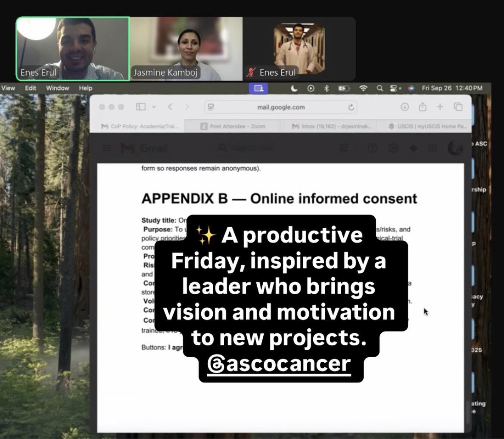
Task: Open Spotlight search icon
Action: click(x=380, y=88)
